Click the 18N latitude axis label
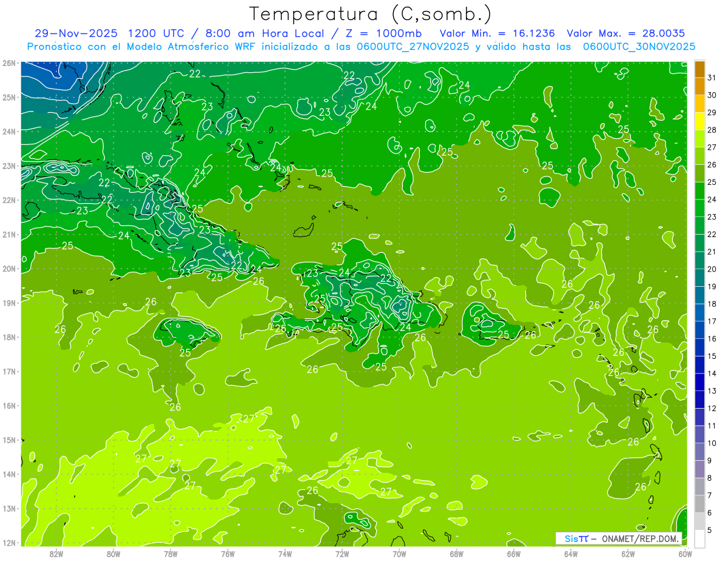Image resolution: width=728 pixels, height=562 pixels. [x=8, y=336]
